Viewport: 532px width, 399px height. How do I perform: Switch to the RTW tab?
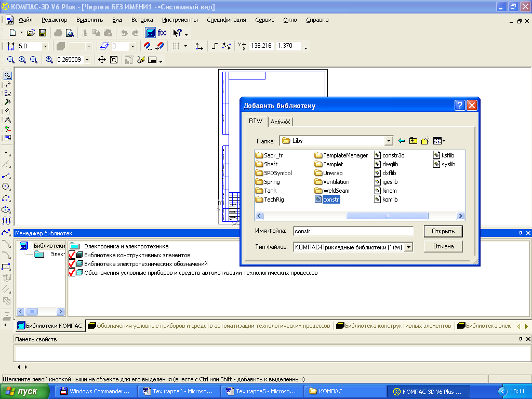(256, 121)
